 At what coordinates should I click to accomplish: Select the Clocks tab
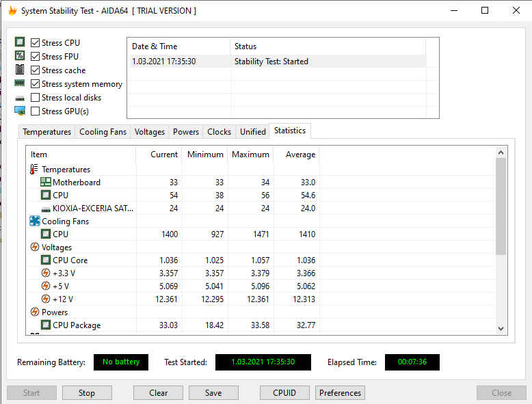pos(220,132)
